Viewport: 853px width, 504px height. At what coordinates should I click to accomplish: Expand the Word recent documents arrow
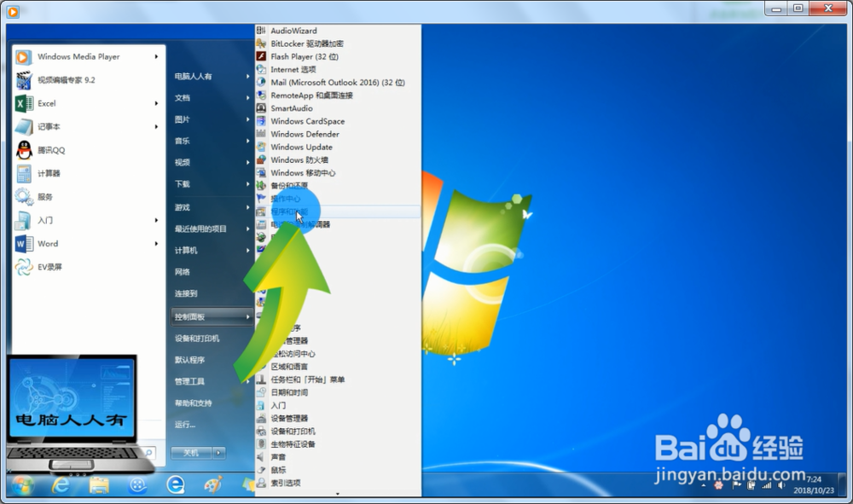click(156, 244)
